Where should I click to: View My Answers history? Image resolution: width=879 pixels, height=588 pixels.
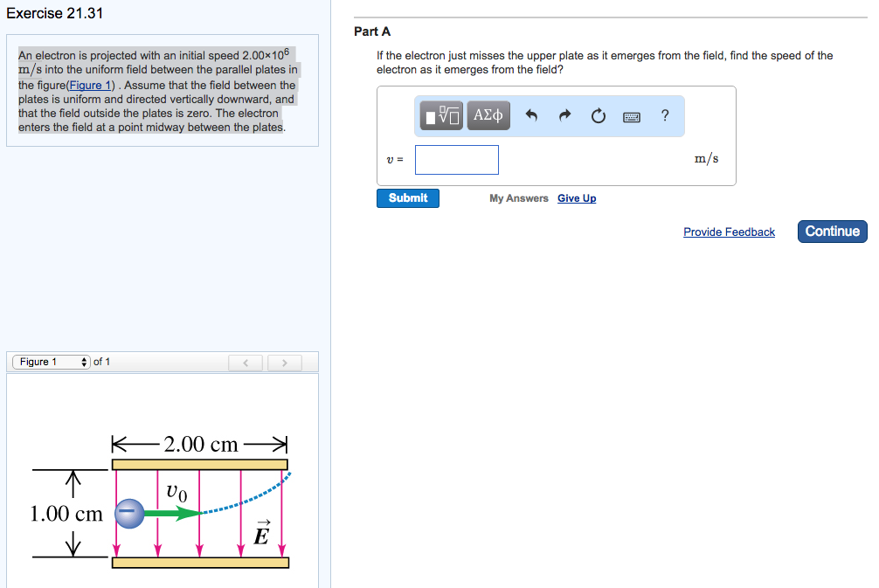(518, 198)
